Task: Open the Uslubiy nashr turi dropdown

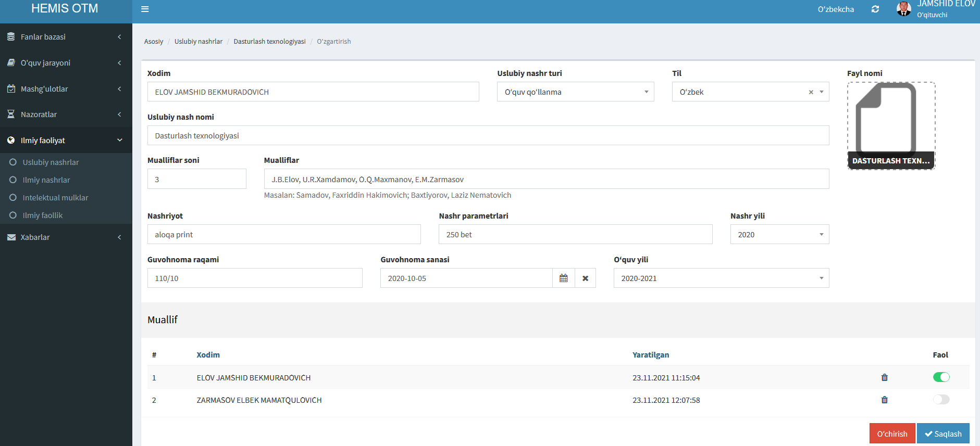Action: coord(575,92)
